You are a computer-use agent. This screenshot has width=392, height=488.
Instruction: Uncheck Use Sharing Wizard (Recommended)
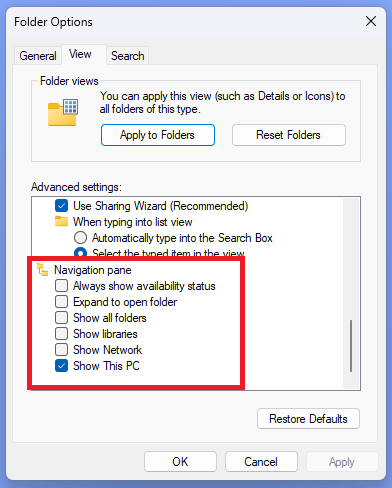tap(61, 206)
